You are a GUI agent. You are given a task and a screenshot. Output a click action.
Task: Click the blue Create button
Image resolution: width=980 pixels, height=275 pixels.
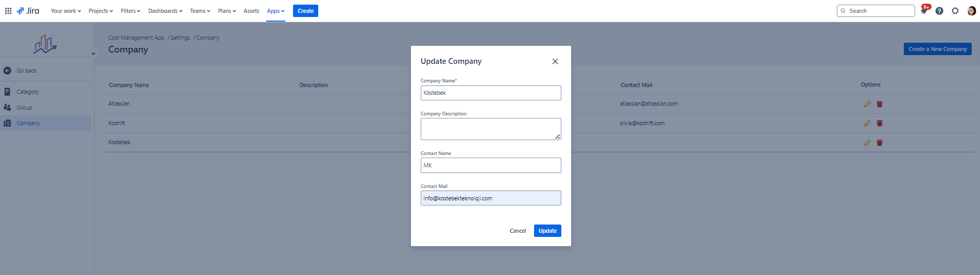(305, 11)
